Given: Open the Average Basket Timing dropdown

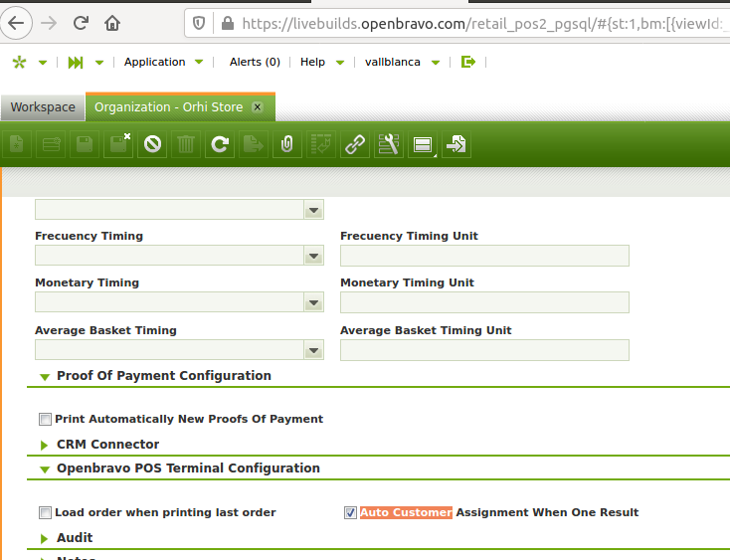Looking at the screenshot, I should point(313,350).
